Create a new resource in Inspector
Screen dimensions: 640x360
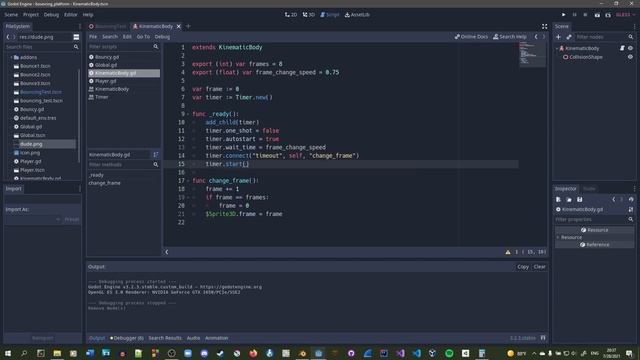tap(558, 200)
